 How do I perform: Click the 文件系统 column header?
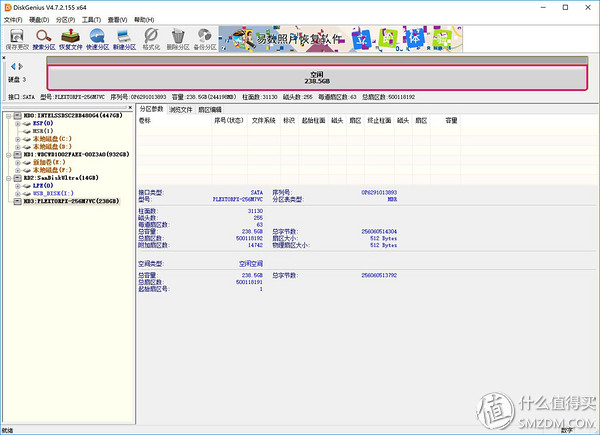tap(264, 121)
